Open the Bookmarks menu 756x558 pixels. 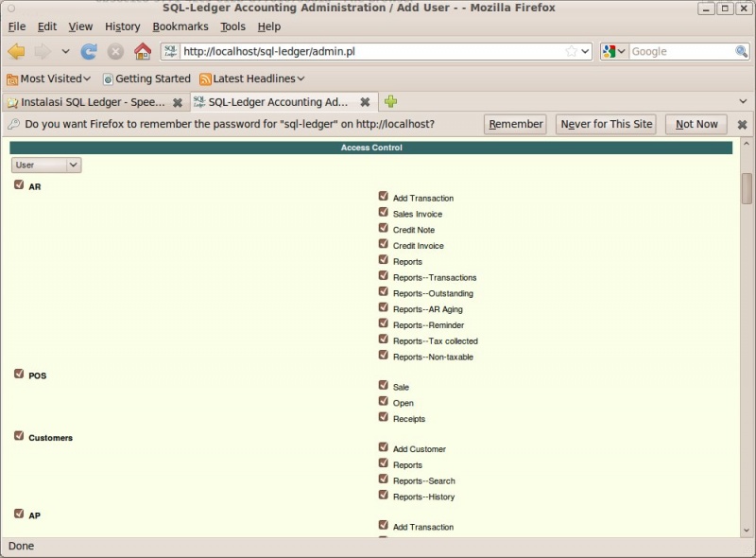point(180,26)
